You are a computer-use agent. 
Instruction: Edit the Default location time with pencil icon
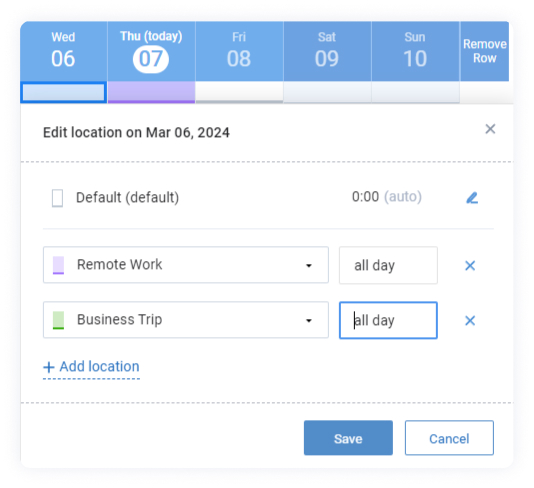tap(472, 198)
